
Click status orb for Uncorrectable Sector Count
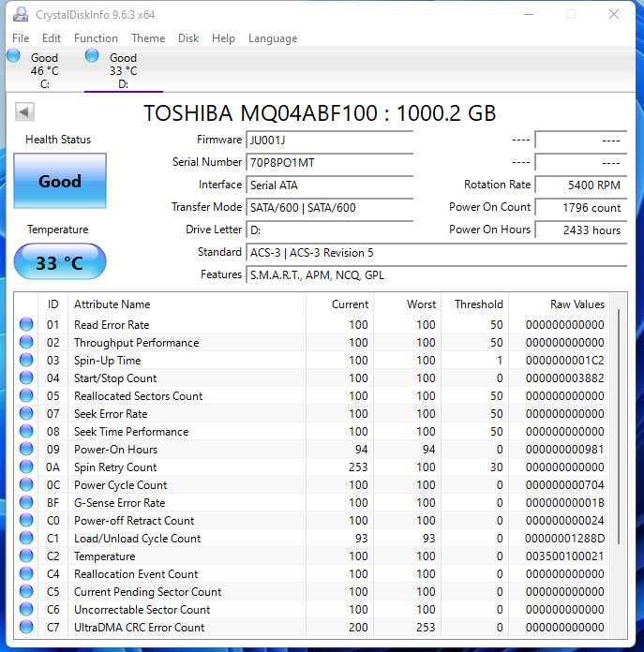coord(26,609)
